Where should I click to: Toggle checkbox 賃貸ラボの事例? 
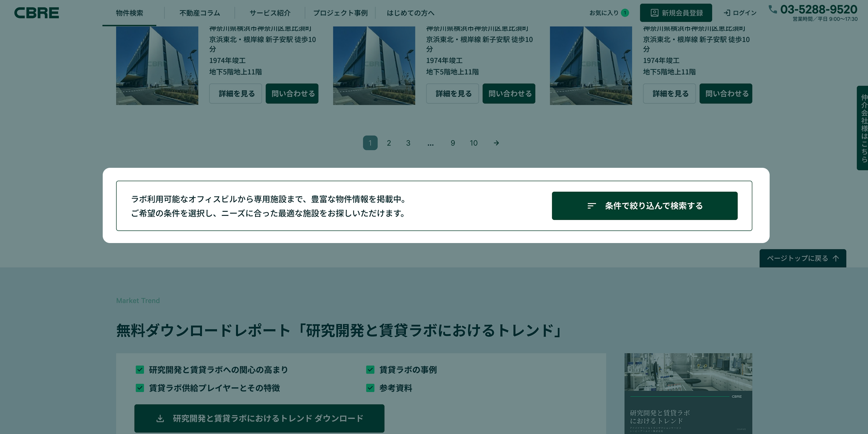click(x=370, y=370)
